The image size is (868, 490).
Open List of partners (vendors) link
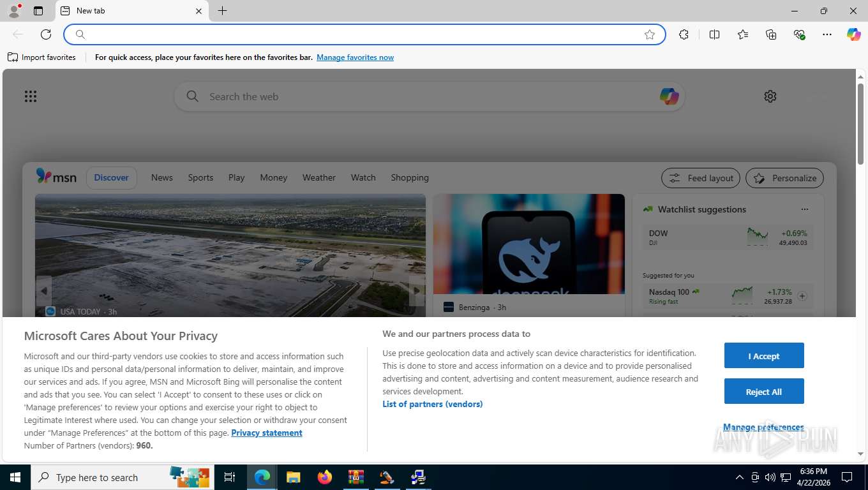click(x=433, y=404)
